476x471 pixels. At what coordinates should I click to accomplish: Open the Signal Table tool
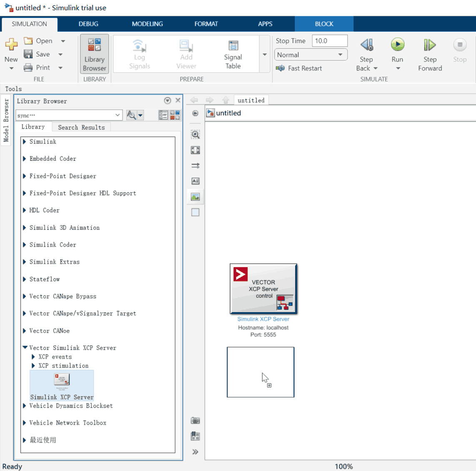click(233, 55)
